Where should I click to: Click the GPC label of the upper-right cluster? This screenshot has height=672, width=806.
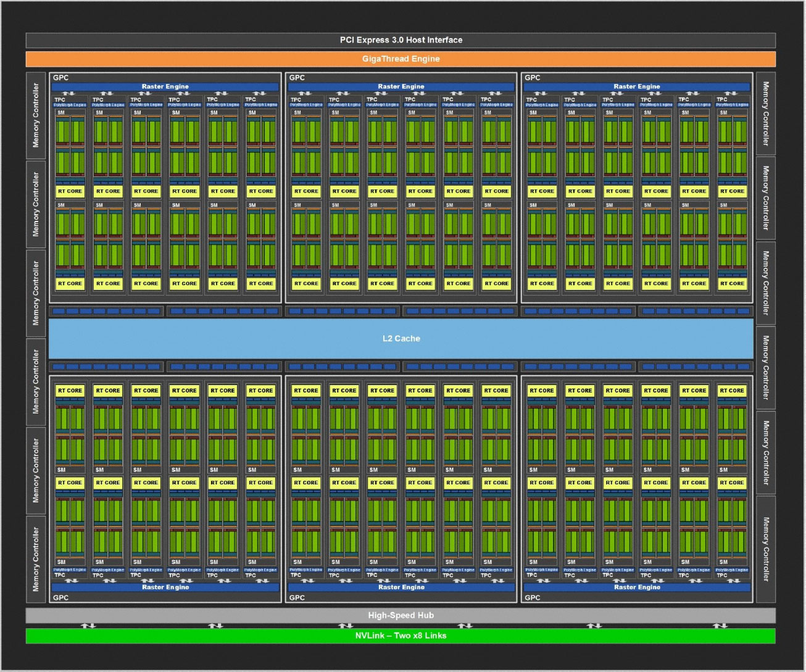533,78
